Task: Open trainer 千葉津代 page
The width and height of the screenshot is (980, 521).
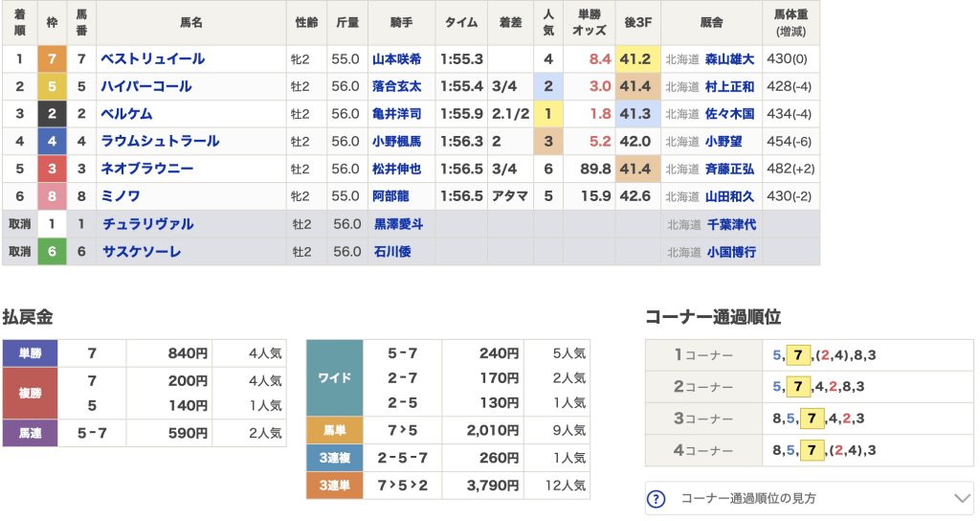Action: pyautogui.click(x=731, y=224)
